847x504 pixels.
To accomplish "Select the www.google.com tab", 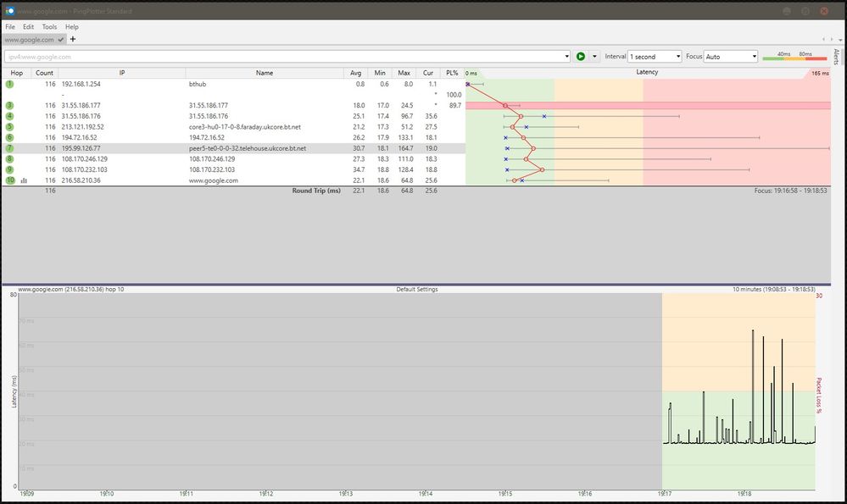I will point(30,39).
